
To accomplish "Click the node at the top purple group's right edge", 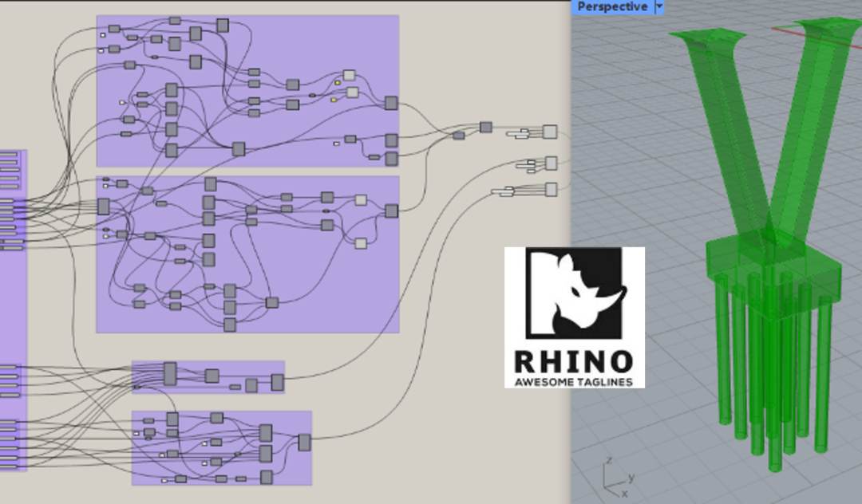I will 391,103.
